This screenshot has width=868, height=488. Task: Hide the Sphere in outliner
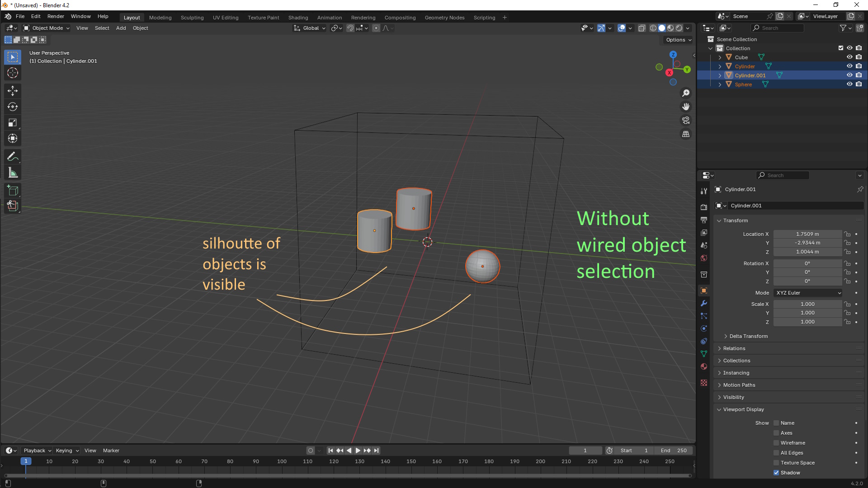[x=849, y=84]
